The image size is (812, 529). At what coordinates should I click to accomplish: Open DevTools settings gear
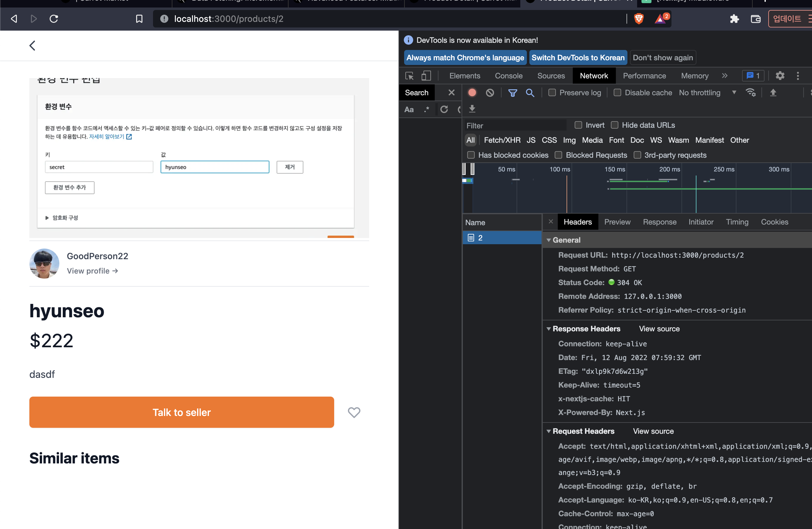tap(780, 75)
